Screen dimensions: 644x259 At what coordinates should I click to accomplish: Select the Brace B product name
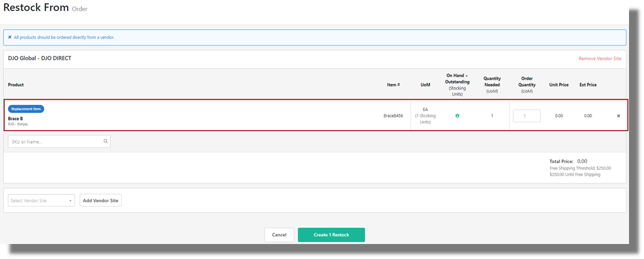[x=16, y=119]
